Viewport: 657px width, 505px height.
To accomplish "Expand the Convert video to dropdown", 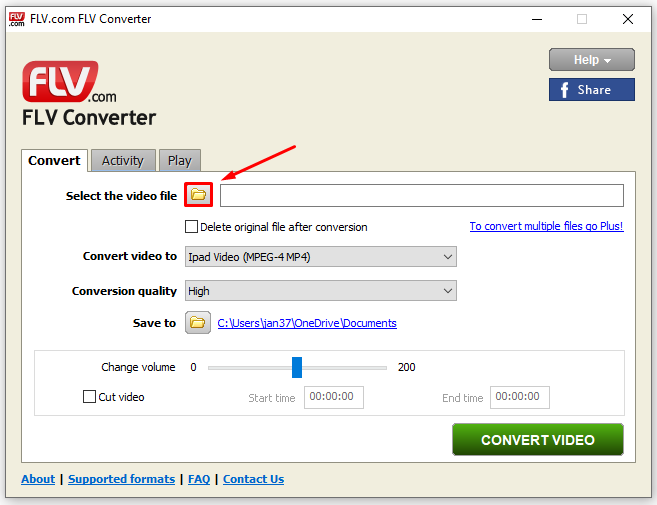I will point(321,256).
